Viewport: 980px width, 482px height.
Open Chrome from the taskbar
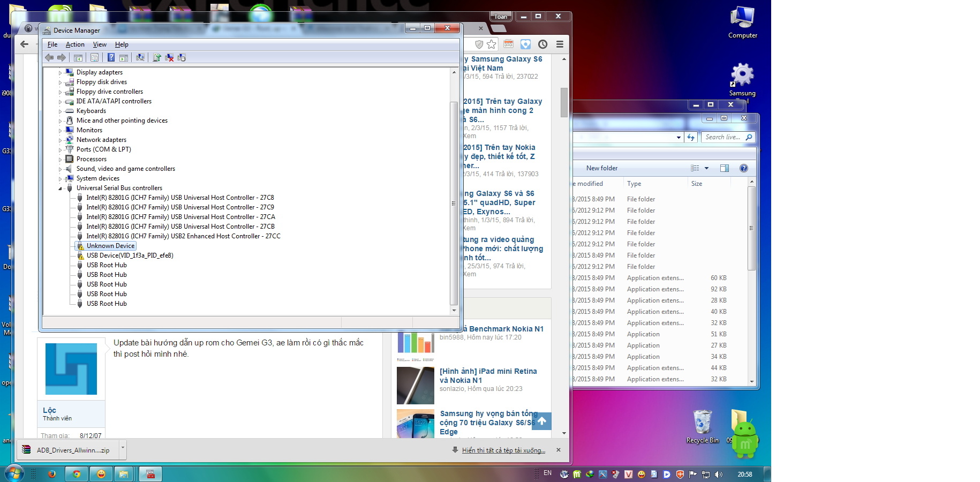[77, 474]
